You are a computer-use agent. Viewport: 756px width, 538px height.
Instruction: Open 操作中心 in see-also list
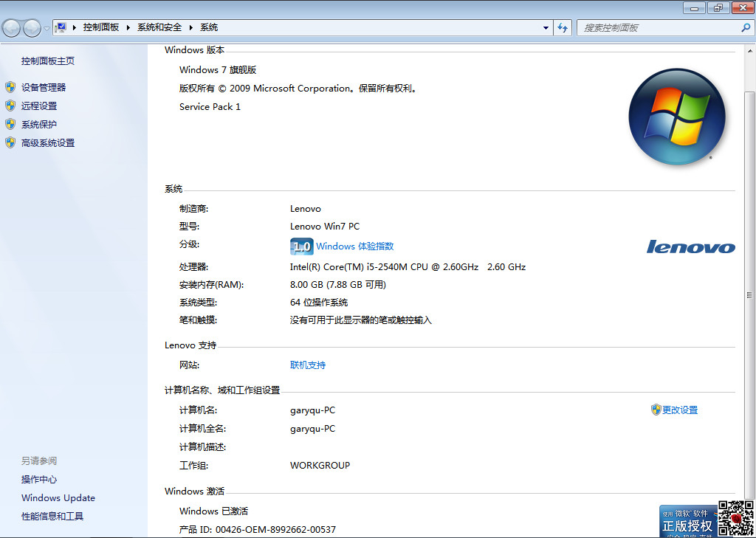(x=39, y=479)
